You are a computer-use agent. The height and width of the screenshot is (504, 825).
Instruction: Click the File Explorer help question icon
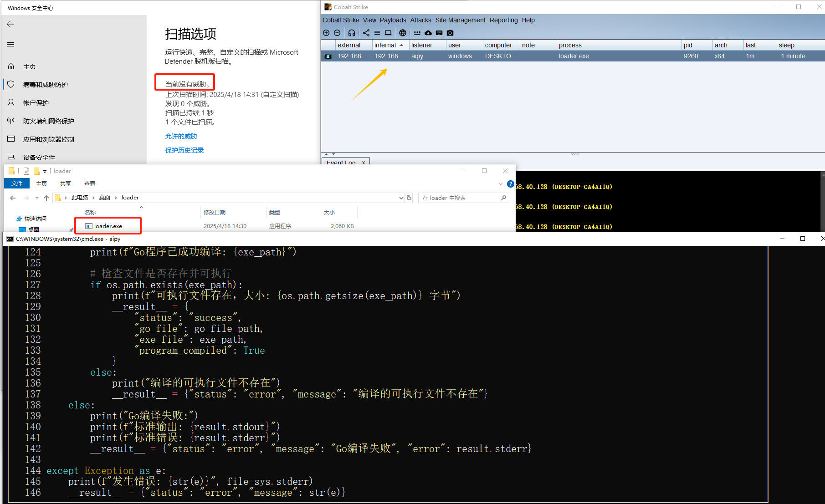(x=511, y=184)
